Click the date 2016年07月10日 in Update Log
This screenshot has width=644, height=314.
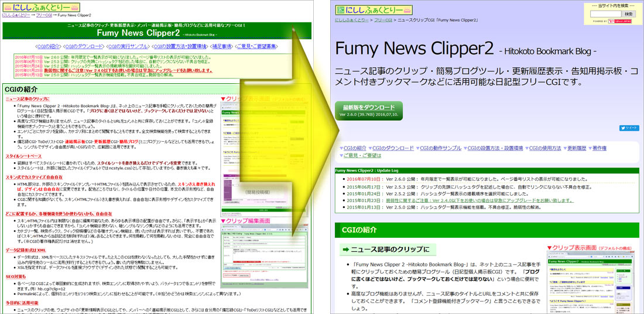(365, 180)
